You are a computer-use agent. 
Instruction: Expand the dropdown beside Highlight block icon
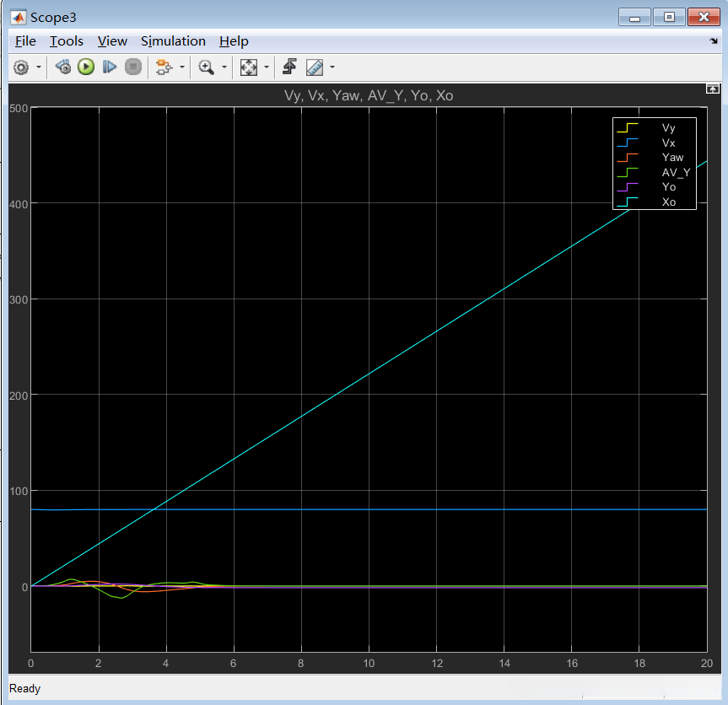(x=182, y=67)
